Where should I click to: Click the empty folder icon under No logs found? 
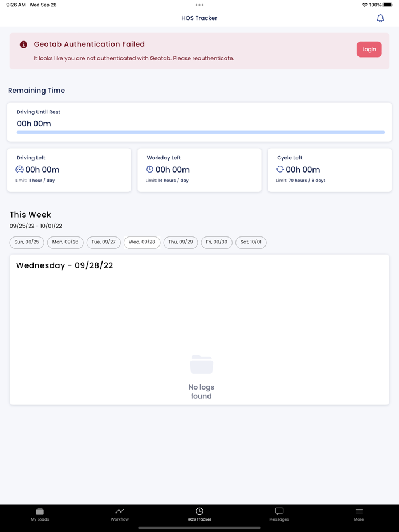[201, 365]
